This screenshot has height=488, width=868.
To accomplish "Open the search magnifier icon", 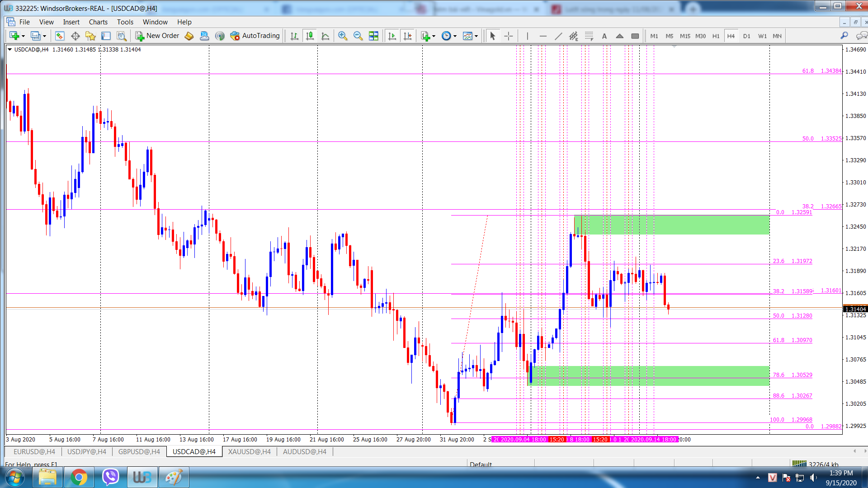I will [844, 36].
